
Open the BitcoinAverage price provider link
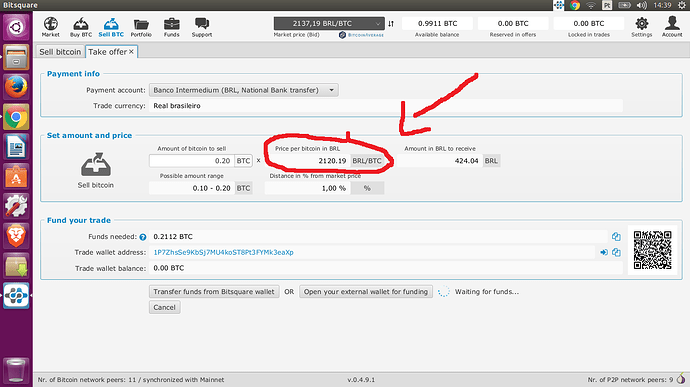click(361, 35)
